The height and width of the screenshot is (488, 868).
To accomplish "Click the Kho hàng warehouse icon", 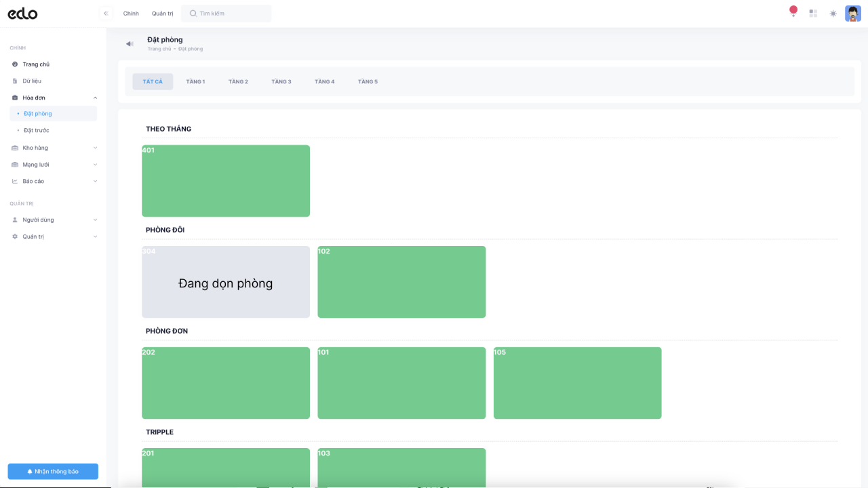I will coord(15,148).
